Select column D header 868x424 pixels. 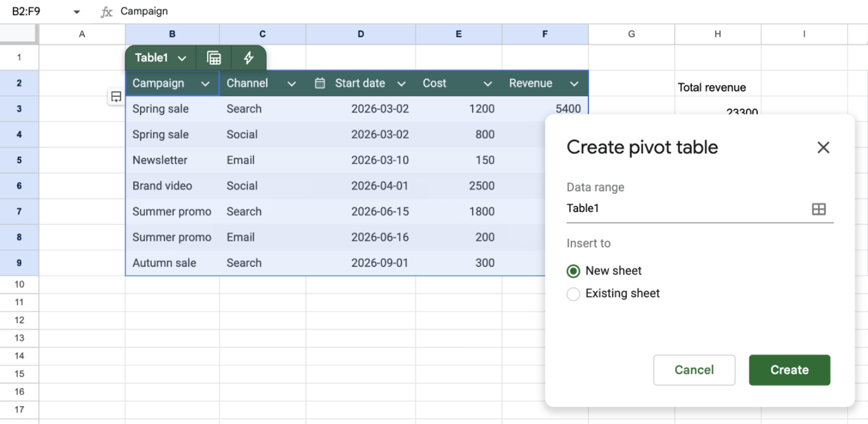tap(361, 34)
